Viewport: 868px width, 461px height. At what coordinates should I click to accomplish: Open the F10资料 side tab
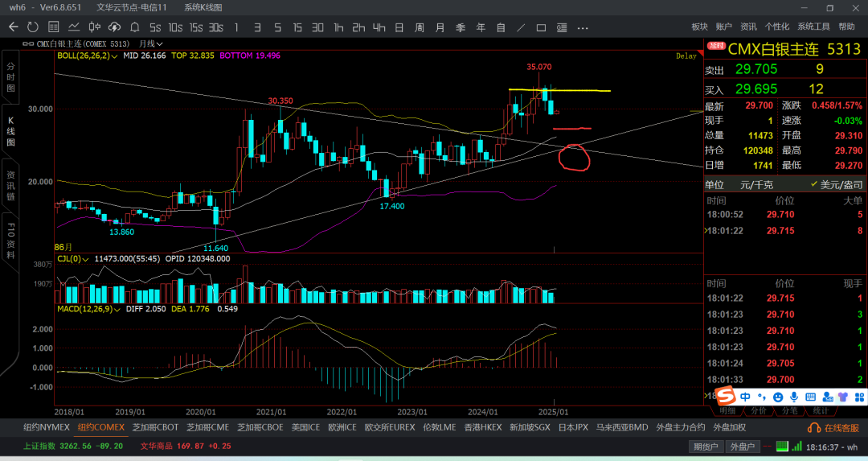pos(10,241)
